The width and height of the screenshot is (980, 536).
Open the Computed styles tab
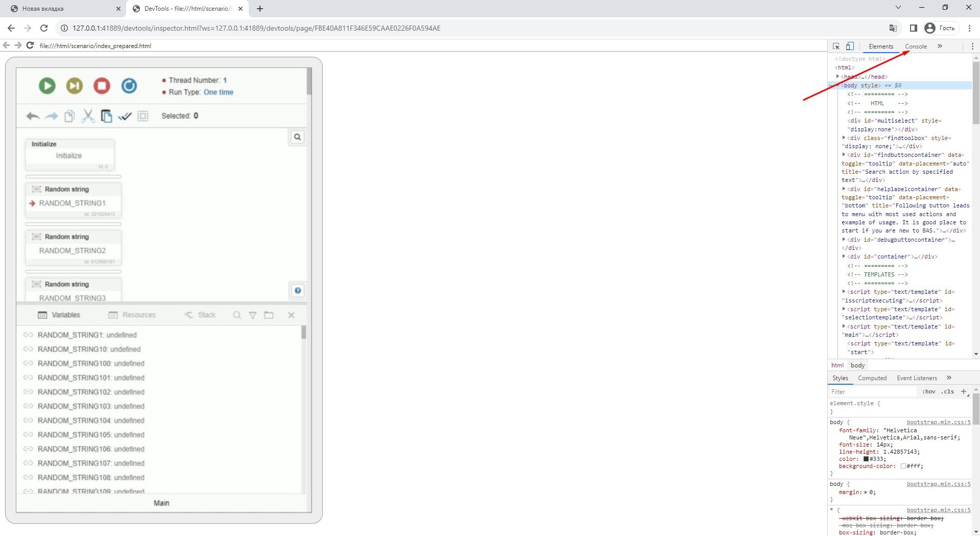coord(872,378)
